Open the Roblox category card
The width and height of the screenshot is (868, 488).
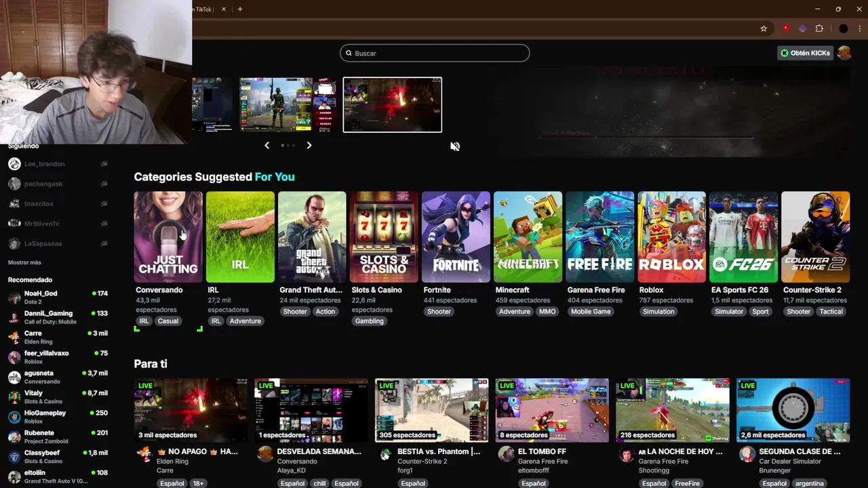click(671, 237)
